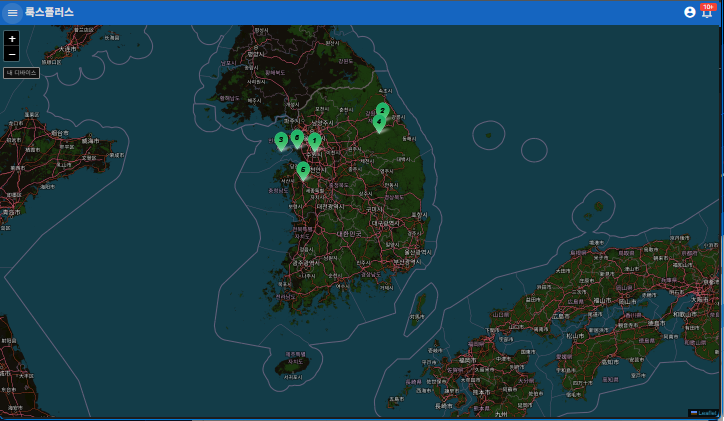The image size is (724, 421).
Task: Click the 내 디바이스 button
Action: coord(22,73)
